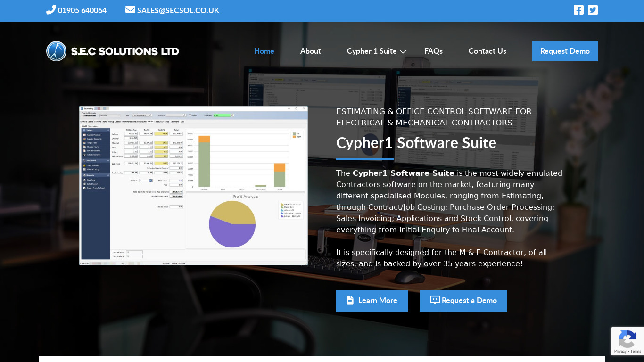The width and height of the screenshot is (644, 362).
Task: Click the Learn More button
Action: [372, 301]
